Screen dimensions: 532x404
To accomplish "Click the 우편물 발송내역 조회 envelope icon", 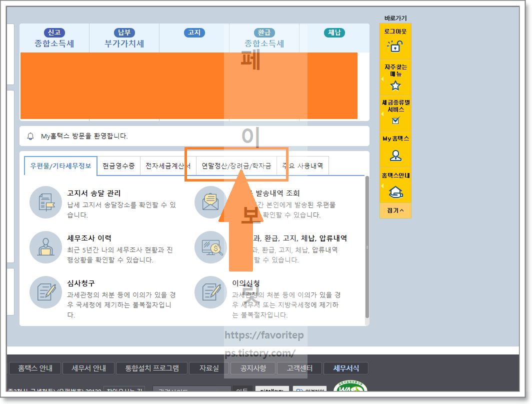I will 210,202.
